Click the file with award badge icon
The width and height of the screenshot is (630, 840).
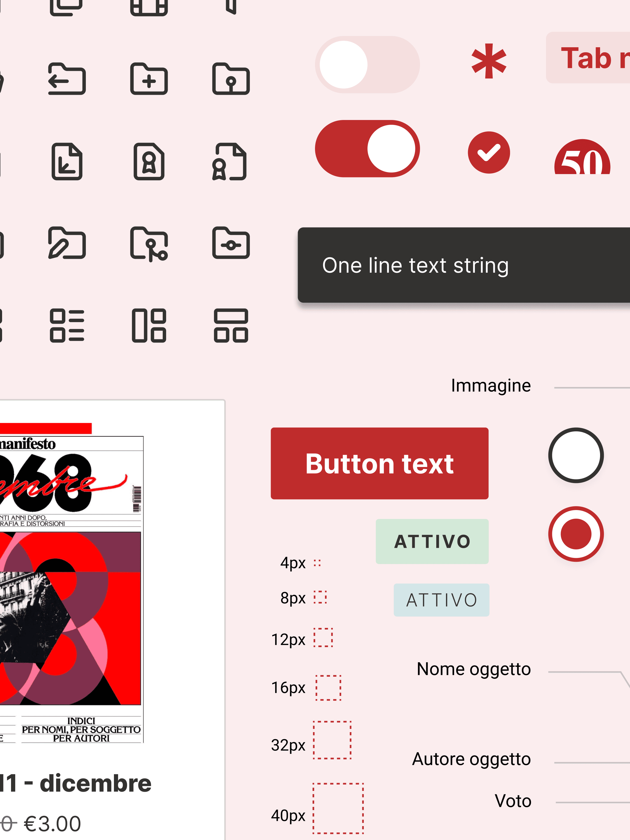coord(149,161)
